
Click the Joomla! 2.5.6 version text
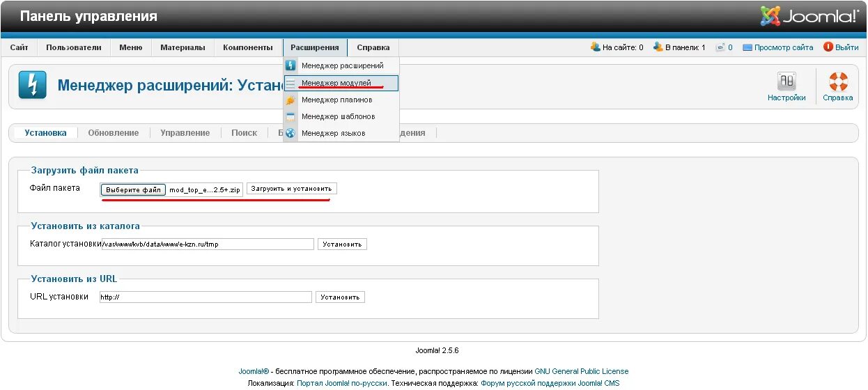(437, 351)
